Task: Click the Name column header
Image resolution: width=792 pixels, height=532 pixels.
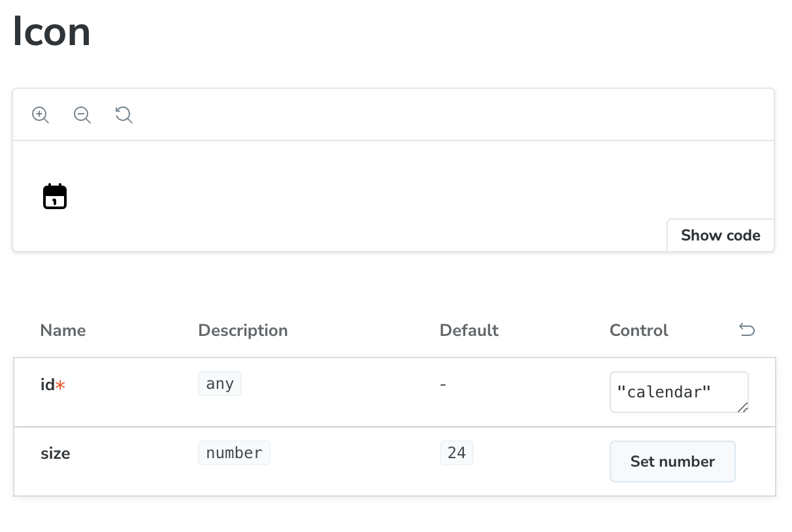Action: pyautogui.click(x=63, y=331)
